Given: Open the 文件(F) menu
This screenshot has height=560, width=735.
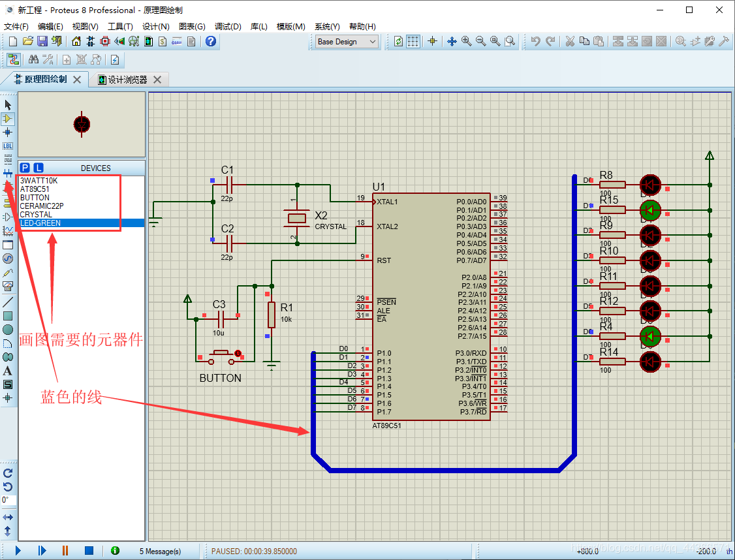Looking at the screenshot, I should [x=16, y=27].
